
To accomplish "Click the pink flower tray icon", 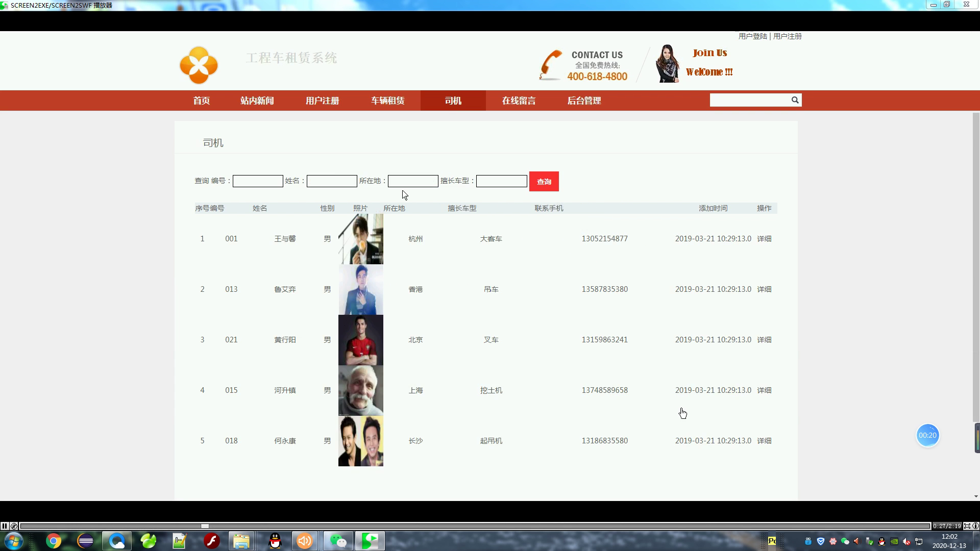I will tap(833, 541).
